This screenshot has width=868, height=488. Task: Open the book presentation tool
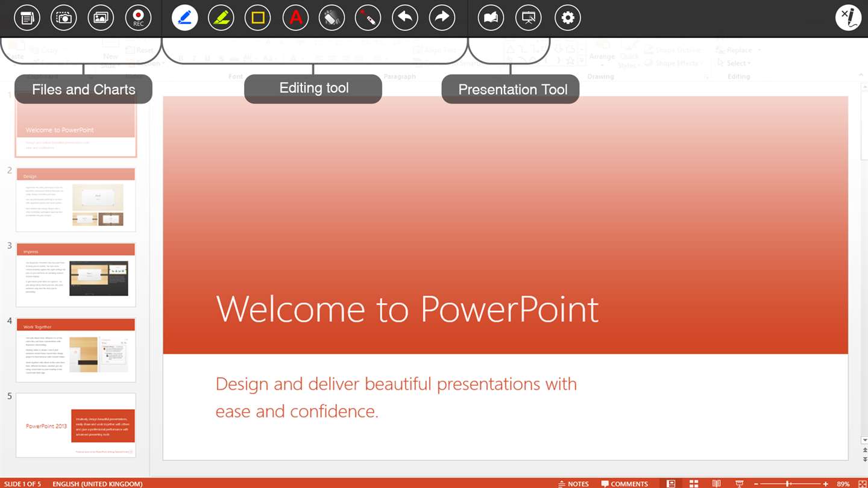[491, 17]
